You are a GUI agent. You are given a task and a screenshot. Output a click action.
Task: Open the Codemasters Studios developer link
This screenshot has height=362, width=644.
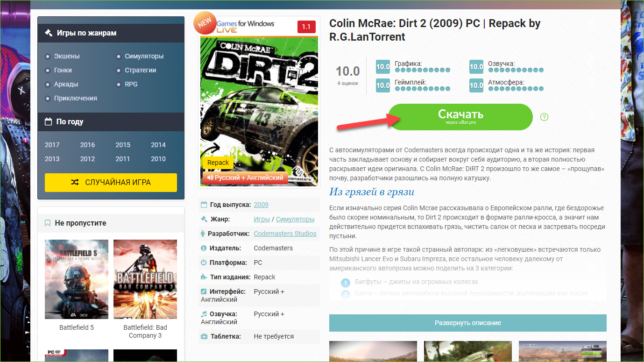click(x=285, y=234)
